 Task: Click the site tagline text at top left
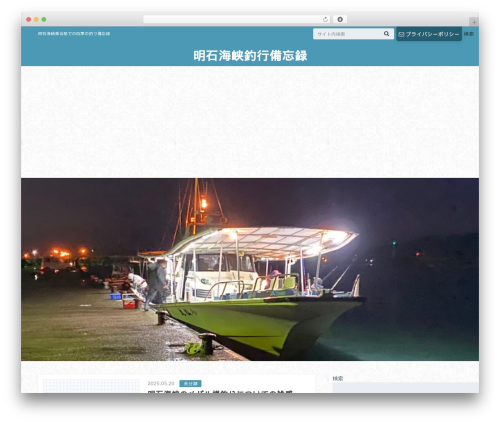[x=74, y=34]
